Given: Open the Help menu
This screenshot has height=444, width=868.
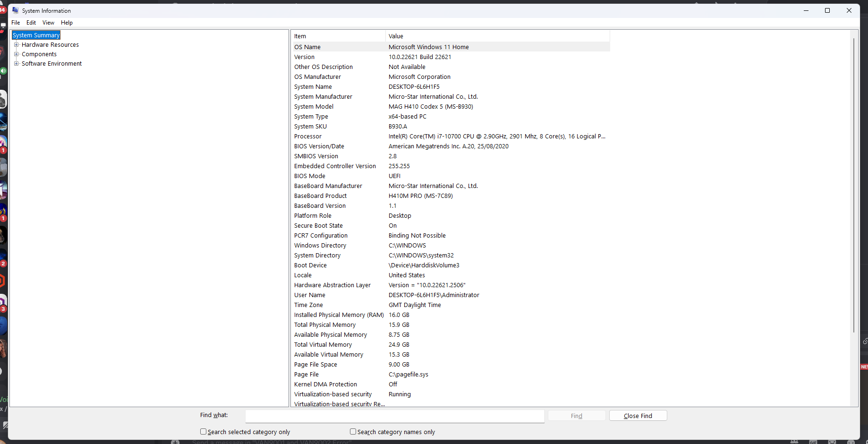Looking at the screenshot, I should click(x=67, y=23).
